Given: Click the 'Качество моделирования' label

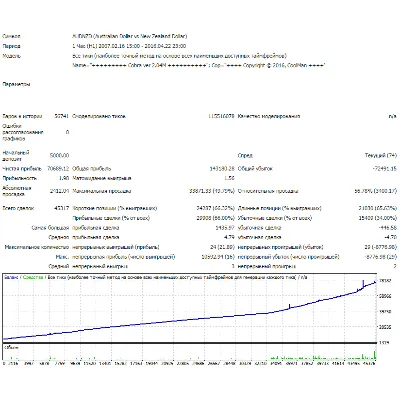Looking at the screenshot, I should (x=269, y=116).
